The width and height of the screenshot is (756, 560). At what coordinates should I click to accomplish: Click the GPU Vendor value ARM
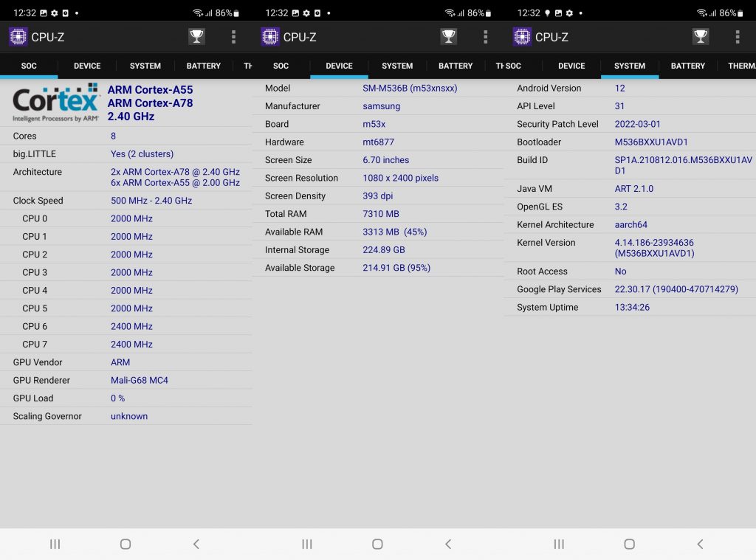point(120,362)
